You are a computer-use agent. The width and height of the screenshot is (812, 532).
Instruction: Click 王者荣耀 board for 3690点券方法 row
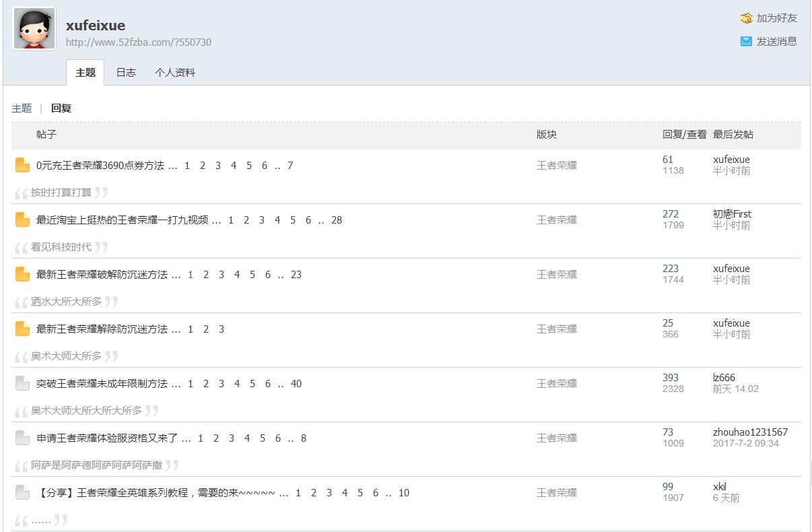(557, 166)
